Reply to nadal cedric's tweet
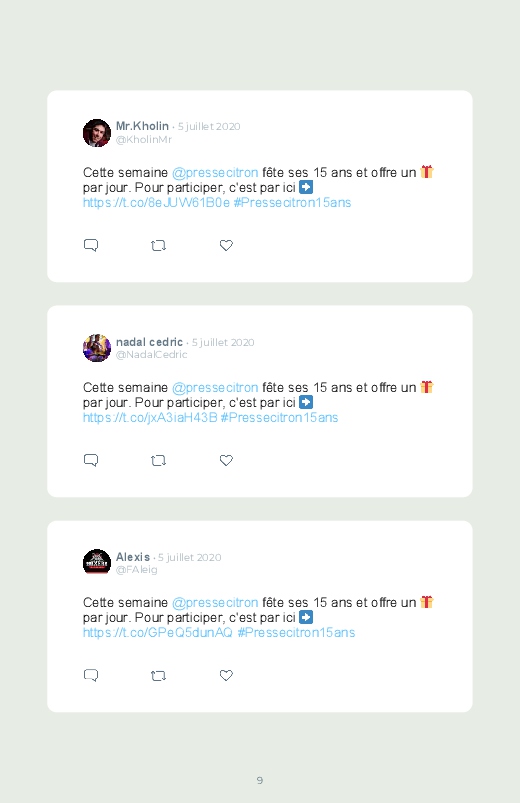 (91, 460)
